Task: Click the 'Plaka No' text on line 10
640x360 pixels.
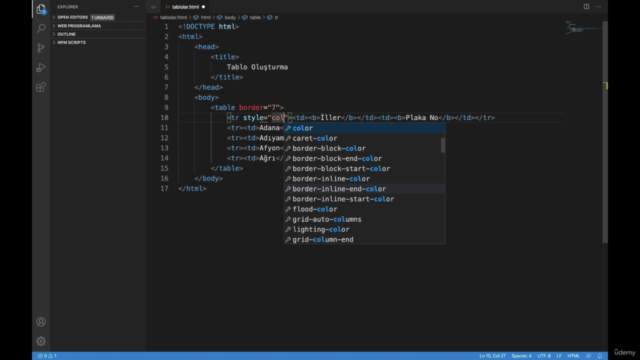Action: [x=422, y=118]
